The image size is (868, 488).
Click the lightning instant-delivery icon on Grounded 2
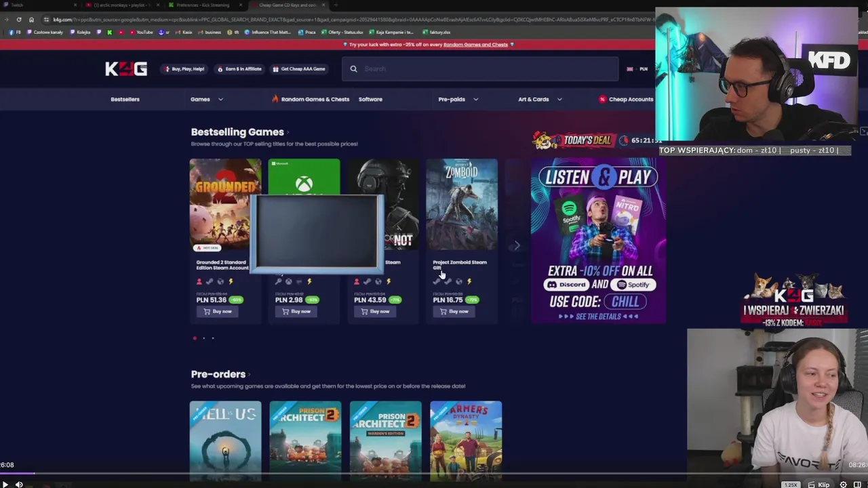point(231,281)
